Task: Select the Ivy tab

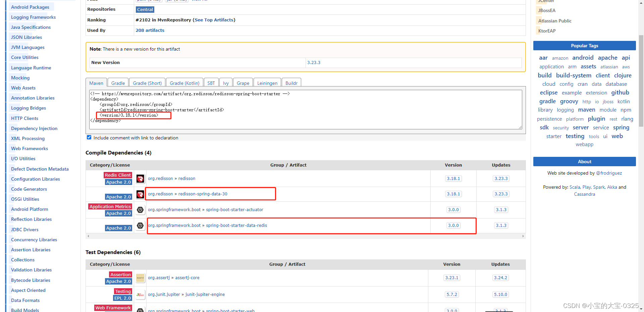Action: coord(226,83)
